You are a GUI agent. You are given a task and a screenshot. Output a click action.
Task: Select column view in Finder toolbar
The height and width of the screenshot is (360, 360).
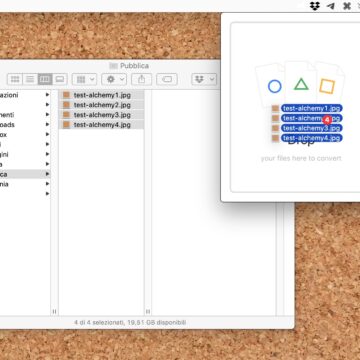[x=45, y=79]
